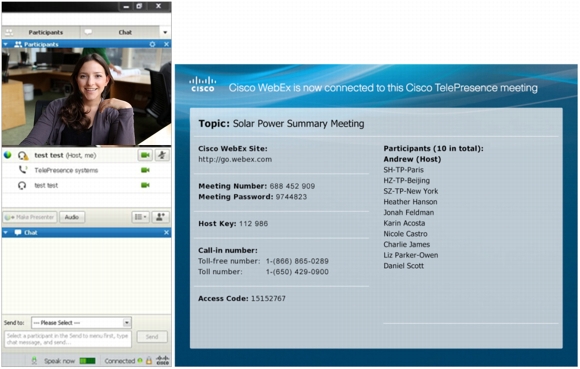Click participant Andrew (Host)
This screenshot has height=369, width=580.
point(412,159)
